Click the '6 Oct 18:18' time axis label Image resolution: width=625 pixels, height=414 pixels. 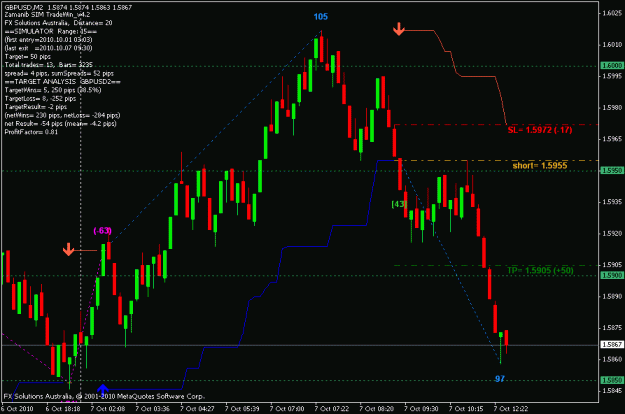(x=63, y=409)
